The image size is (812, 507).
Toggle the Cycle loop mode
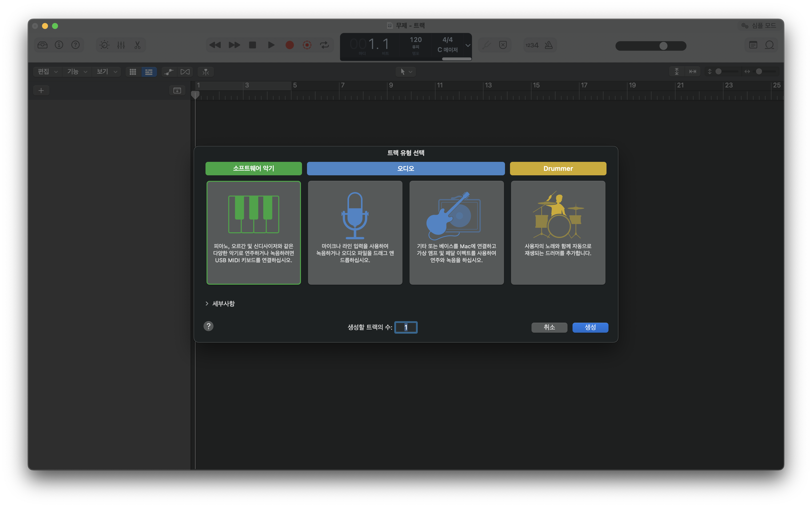tap(324, 45)
